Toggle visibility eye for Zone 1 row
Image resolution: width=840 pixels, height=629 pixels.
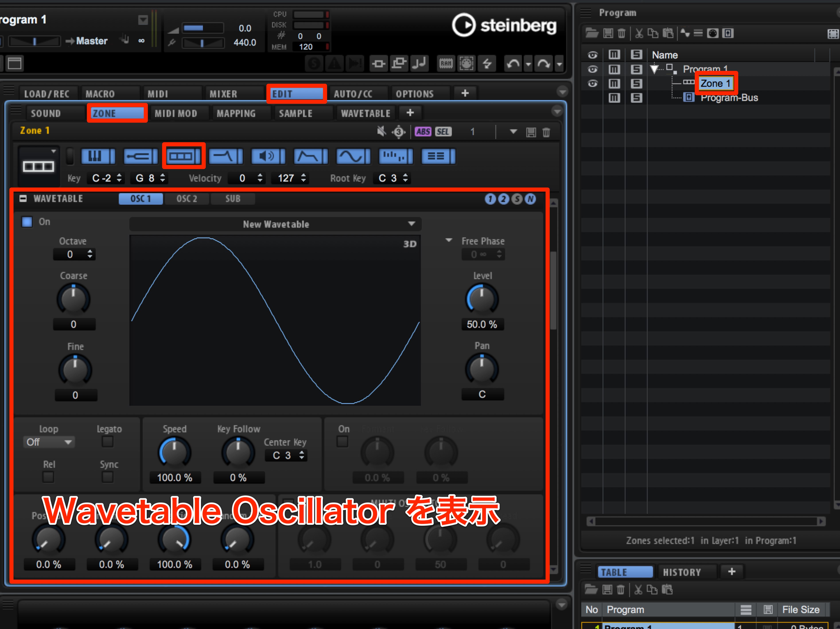[592, 83]
